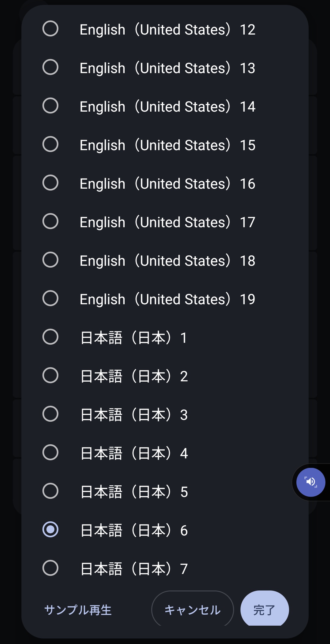Pick English (United States) 15 radio button
Viewport: 330px width, 644px height.
click(x=50, y=144)
